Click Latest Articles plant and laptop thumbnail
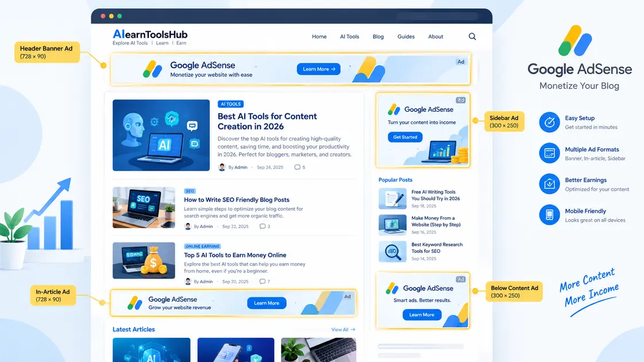 tap(319, 350)
